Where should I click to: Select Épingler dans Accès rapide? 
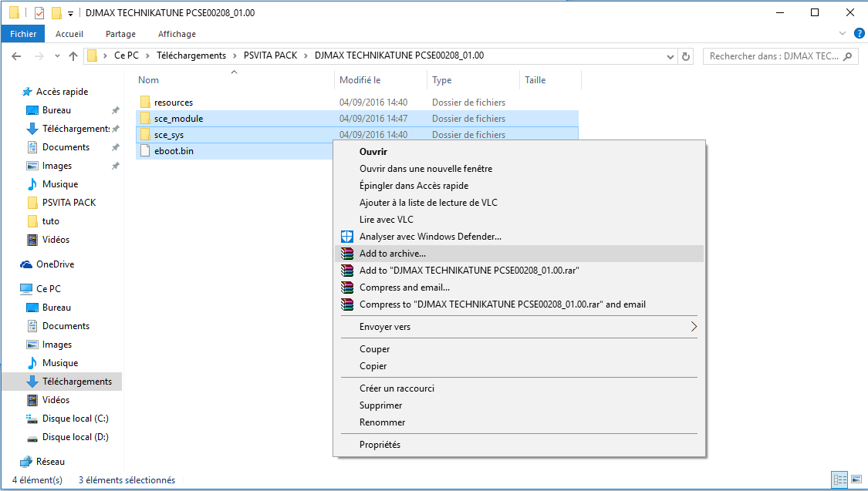(x=519, y=186)
